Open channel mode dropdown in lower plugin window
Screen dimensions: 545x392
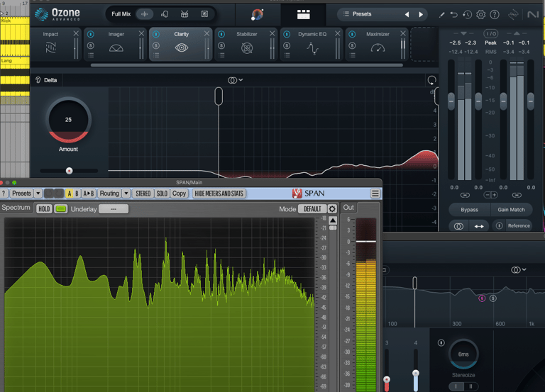[x=518, y=270]
